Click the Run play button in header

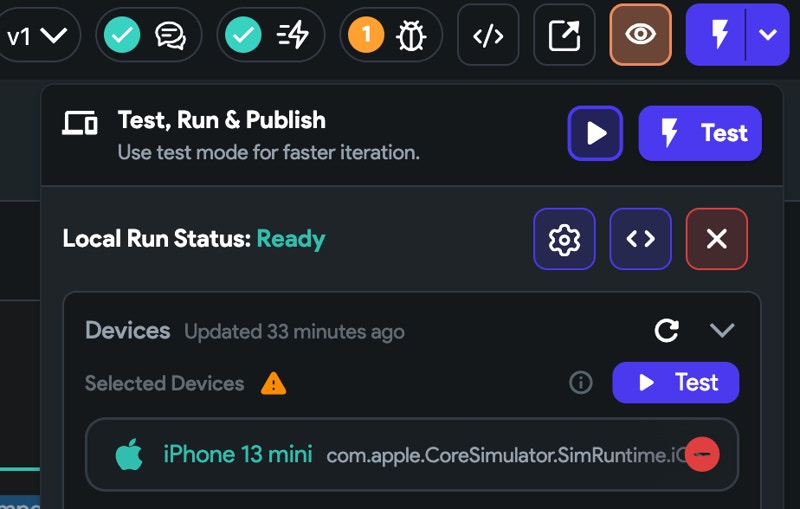pos(595,134)
